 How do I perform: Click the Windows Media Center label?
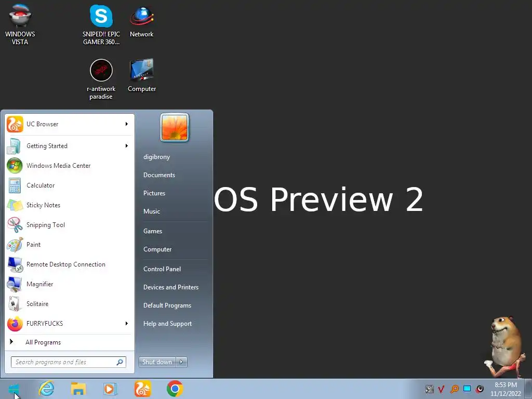point(58,166)
